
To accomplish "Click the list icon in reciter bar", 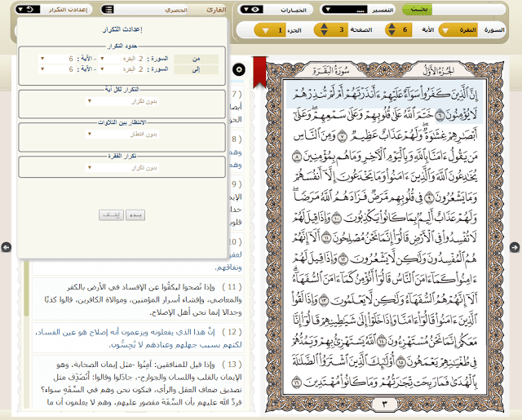I will click(x=108, y=9).
